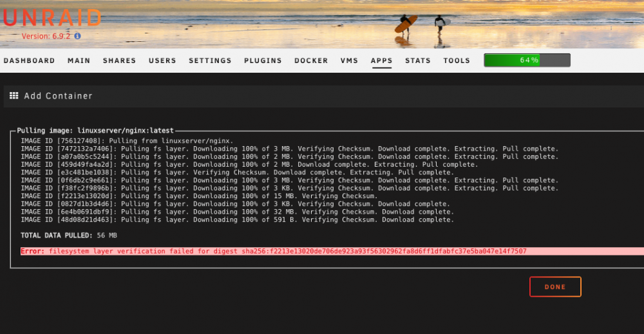The image size is (644, 334).
Task: Select the Apps tab
Action: point(381,60)
